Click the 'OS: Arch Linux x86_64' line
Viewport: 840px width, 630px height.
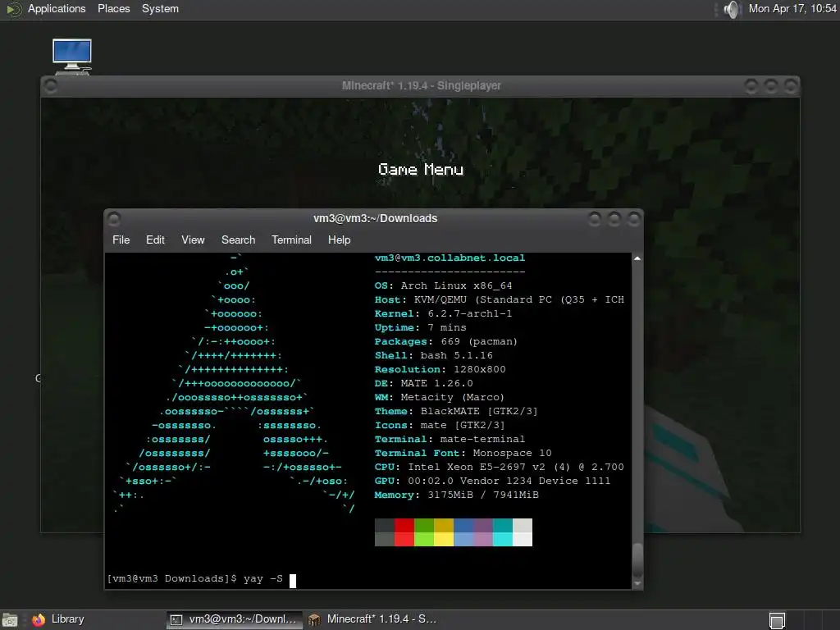pyautogui.click(x=443, y=286)
